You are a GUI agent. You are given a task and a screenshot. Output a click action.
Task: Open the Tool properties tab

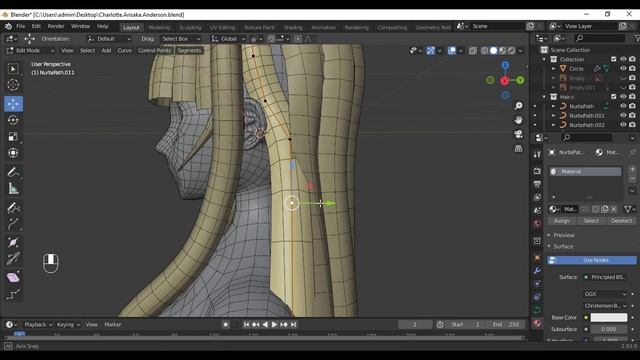point(537,154)
